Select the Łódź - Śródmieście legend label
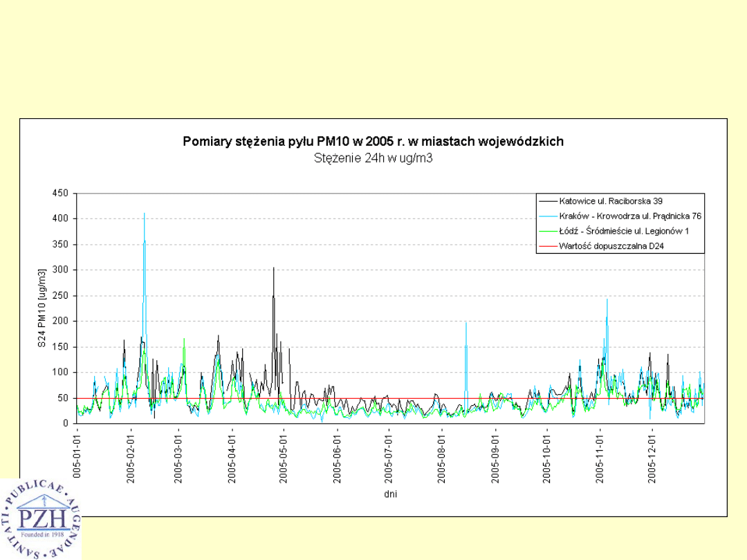 pos(623,231)
